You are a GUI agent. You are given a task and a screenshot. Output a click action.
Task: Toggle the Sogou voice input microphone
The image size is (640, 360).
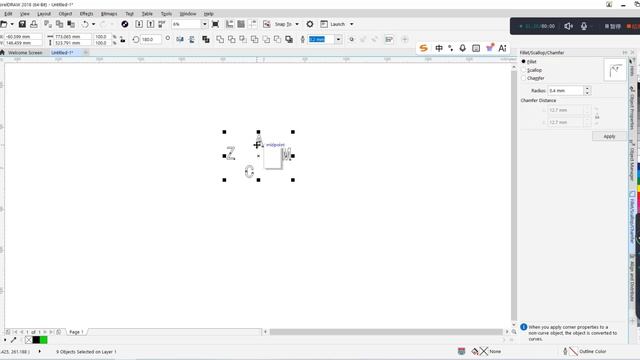pyautogui.click(x=462, y=48)
